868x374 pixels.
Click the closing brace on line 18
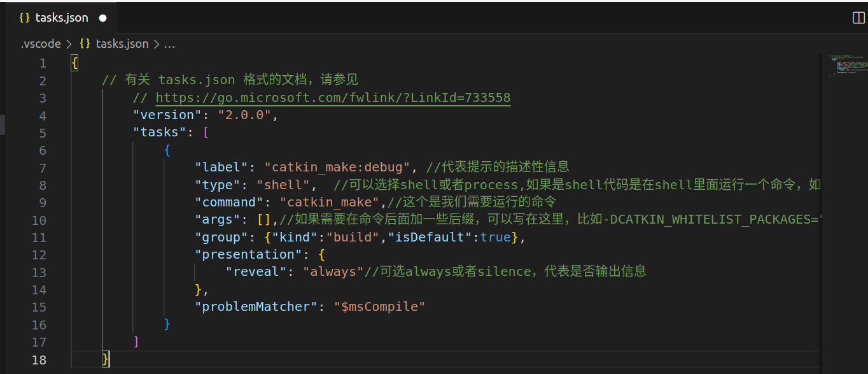click(x=106, y=359)
